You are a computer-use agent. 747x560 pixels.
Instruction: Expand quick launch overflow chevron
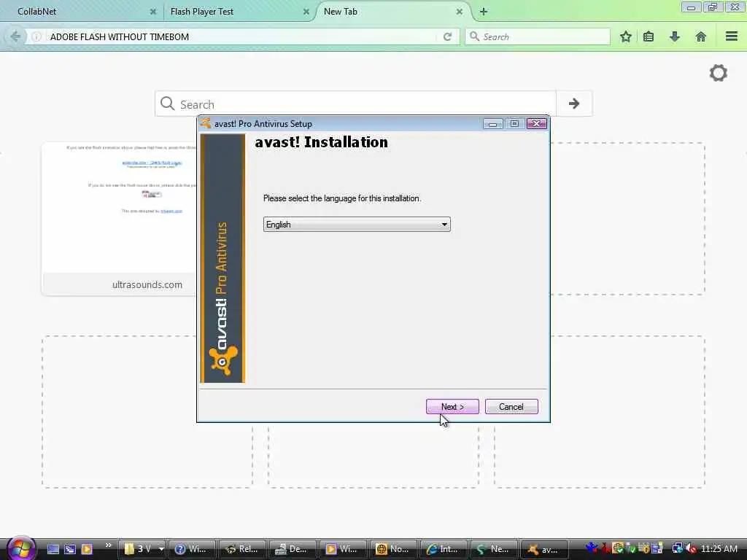pyautogui.click(x=108, y=545)
